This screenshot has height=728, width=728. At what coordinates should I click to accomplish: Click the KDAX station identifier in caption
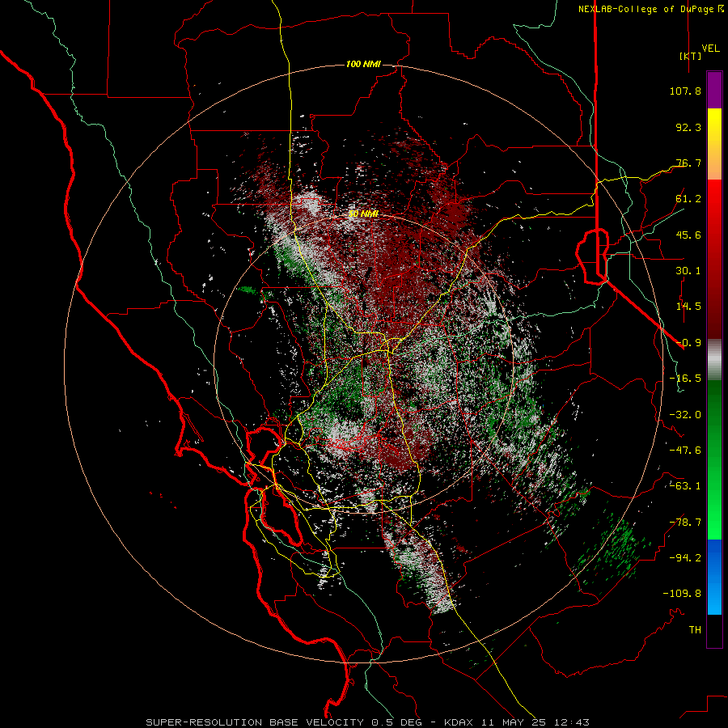click(x=459, y=722)
